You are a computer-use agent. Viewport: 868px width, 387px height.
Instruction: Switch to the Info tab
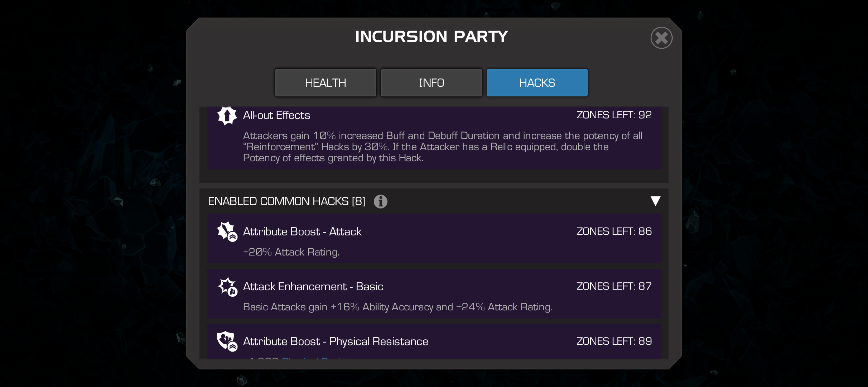(x=431, y=83)
